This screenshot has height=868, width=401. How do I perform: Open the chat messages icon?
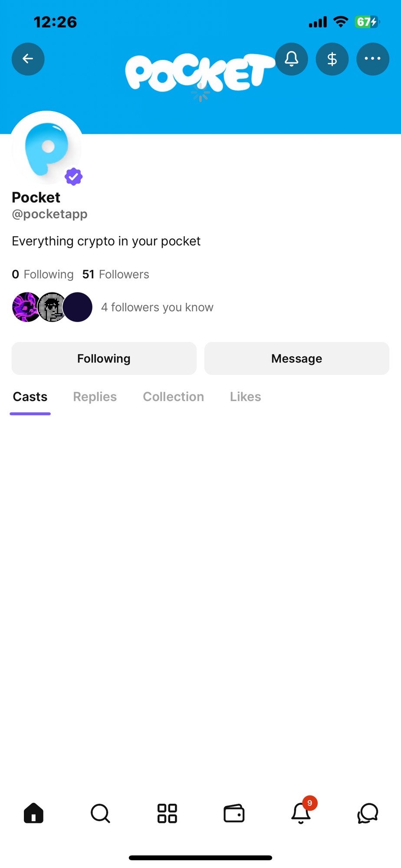pos(368,813)
